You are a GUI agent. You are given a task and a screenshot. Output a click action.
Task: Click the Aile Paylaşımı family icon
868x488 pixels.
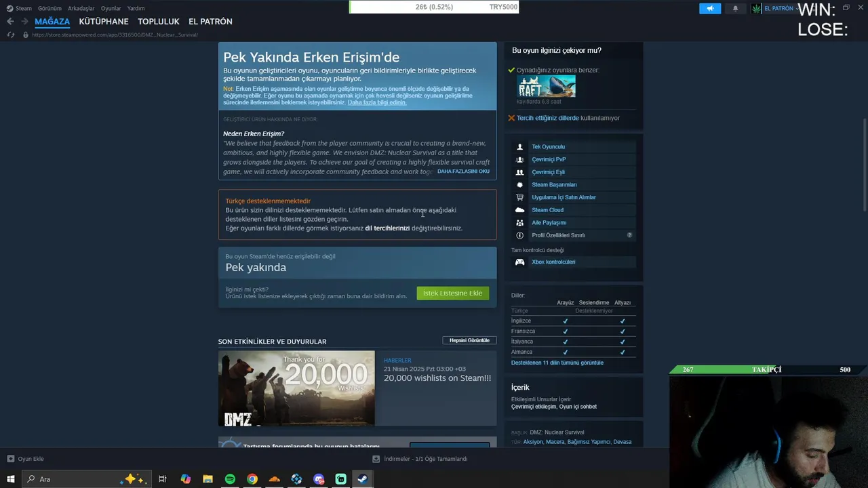[x=520, y=222]
